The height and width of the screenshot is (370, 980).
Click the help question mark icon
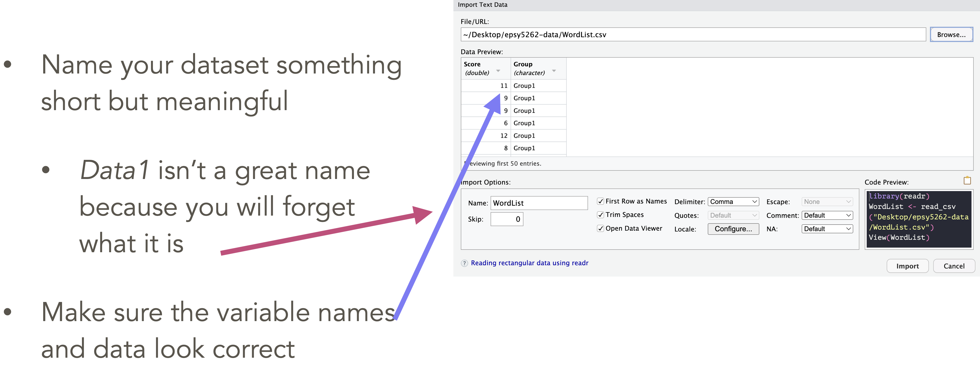(x=464, y=263)
